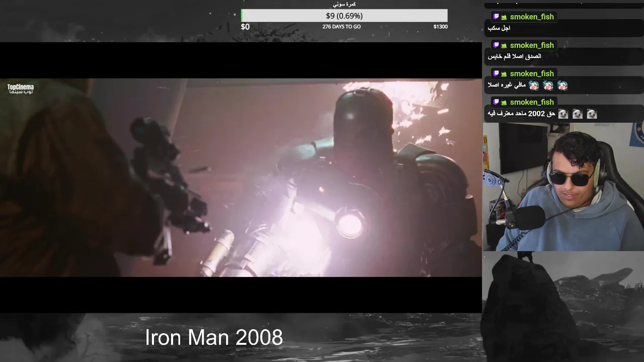This screenshot has height=362, width=644.
Task: Click the donation goal progress bar
Action: [344, 16]
